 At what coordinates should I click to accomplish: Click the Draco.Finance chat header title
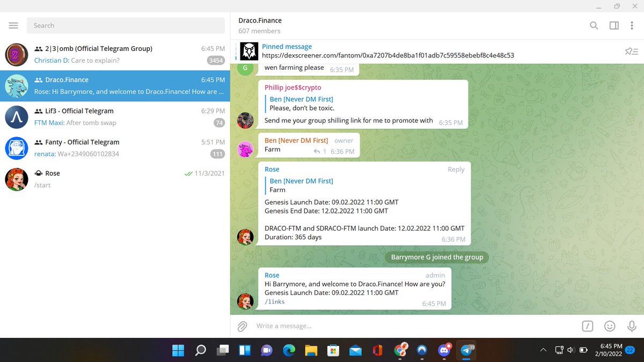click(x=260, y=20)
